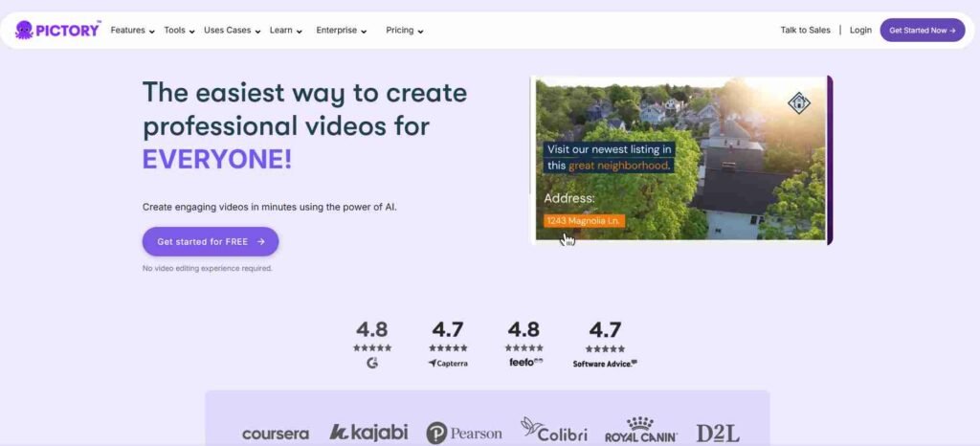This screenshot has height=446, width=980.
Task: Click the 1243 Magnolia Ln. address label
Action: tap(585, 221)
